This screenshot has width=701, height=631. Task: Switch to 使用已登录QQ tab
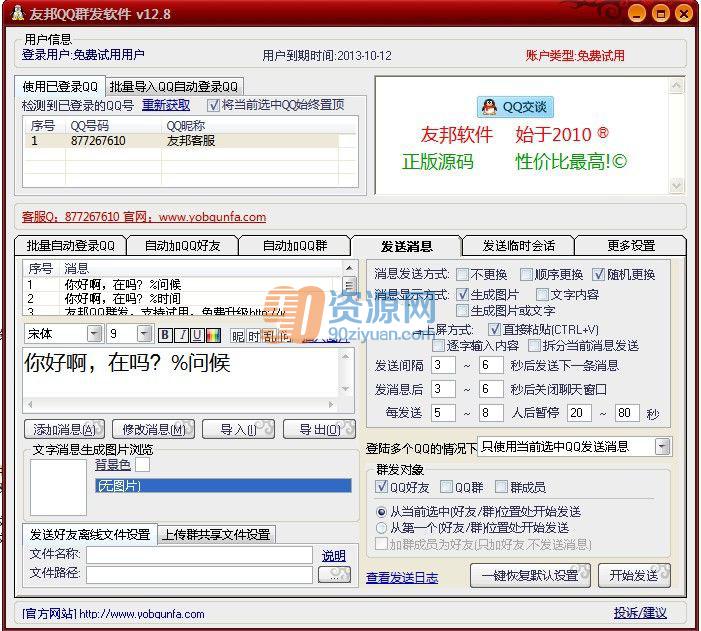point(60,86)
